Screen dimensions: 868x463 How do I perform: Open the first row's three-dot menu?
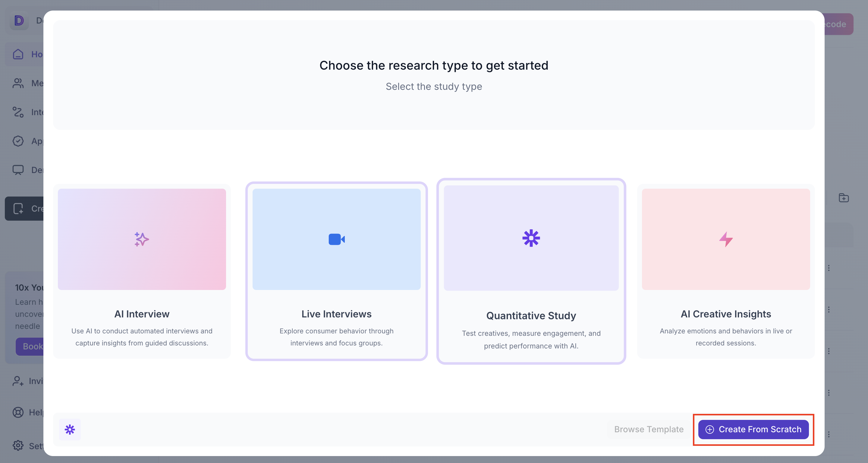(x=829, y=268)
